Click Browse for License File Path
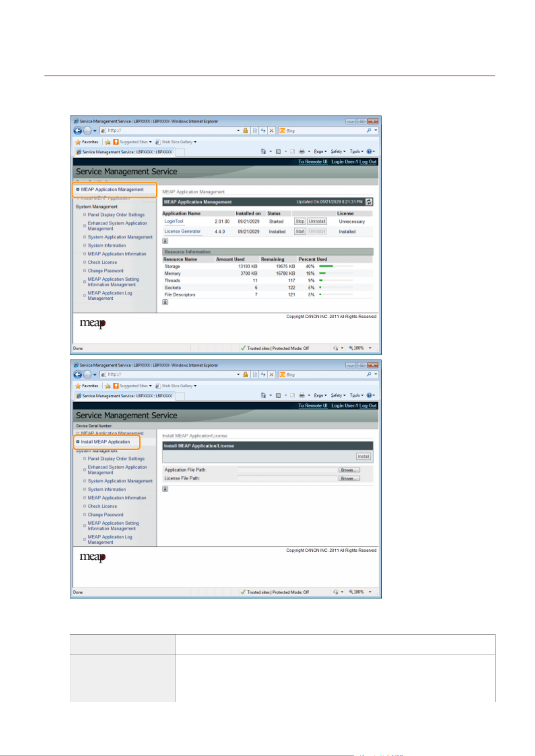The height and width of the screenshot is (756, 535). click(x=349, y=478)
